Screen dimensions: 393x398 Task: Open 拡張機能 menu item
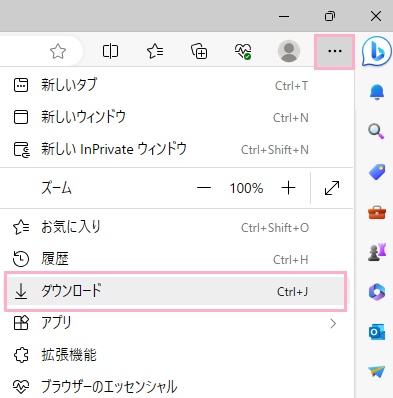click(177, 355)
